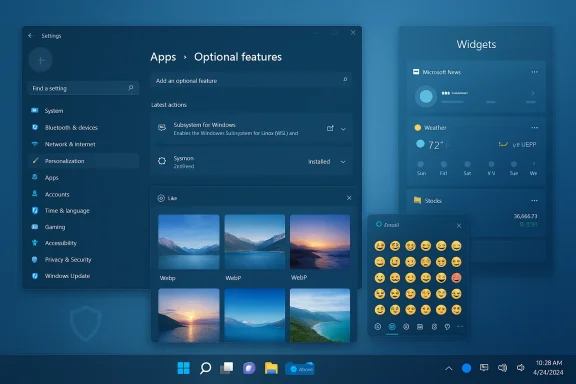Image resolution: width=576 pixels, height=384 pixels.
Task: Select the green coastline turquoise water thumbnail
Action: tap(320, 315)
